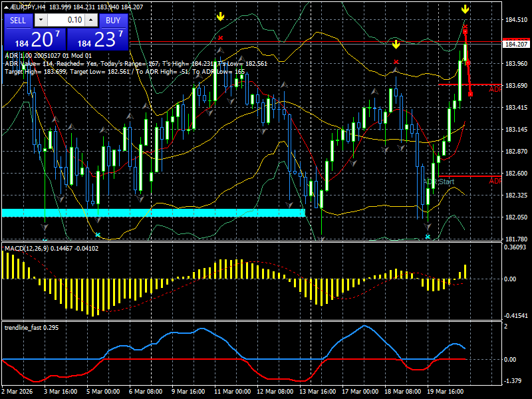Click the 9 Mar 16:00 time axis label
This screenshot has width=532, height=399.
[x=188, y=391]
